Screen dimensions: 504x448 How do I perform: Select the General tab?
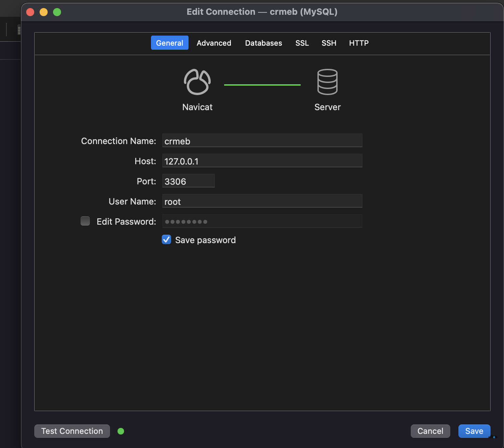pos(170,43)
